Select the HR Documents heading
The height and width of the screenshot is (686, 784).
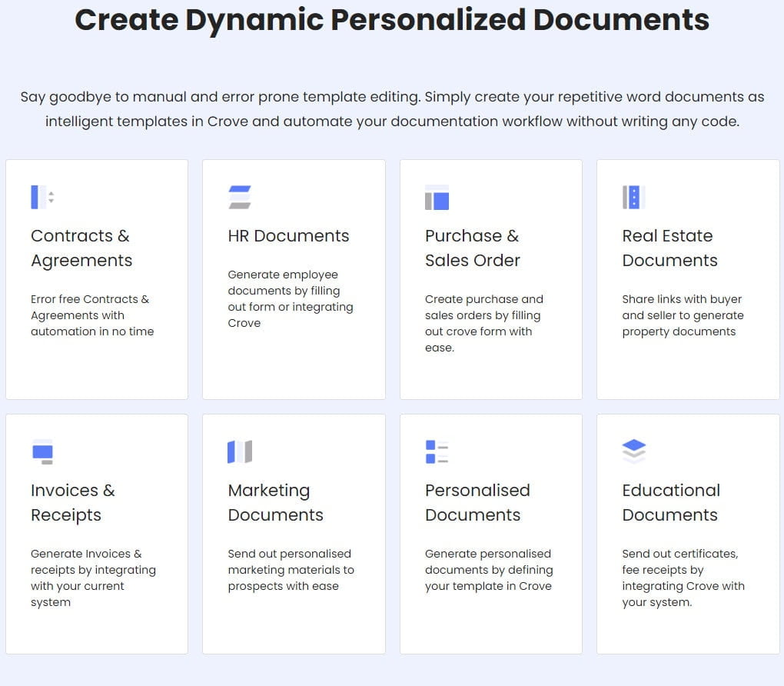tap(288, 236)
